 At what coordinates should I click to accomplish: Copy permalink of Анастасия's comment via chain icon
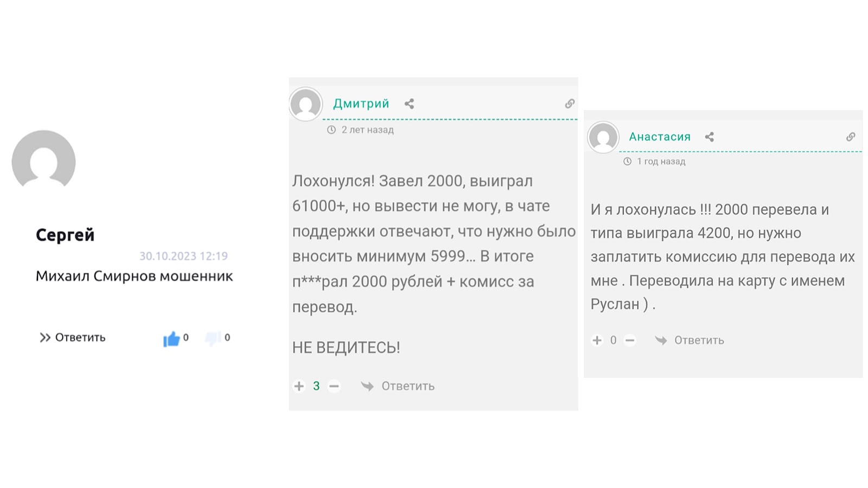850,137
